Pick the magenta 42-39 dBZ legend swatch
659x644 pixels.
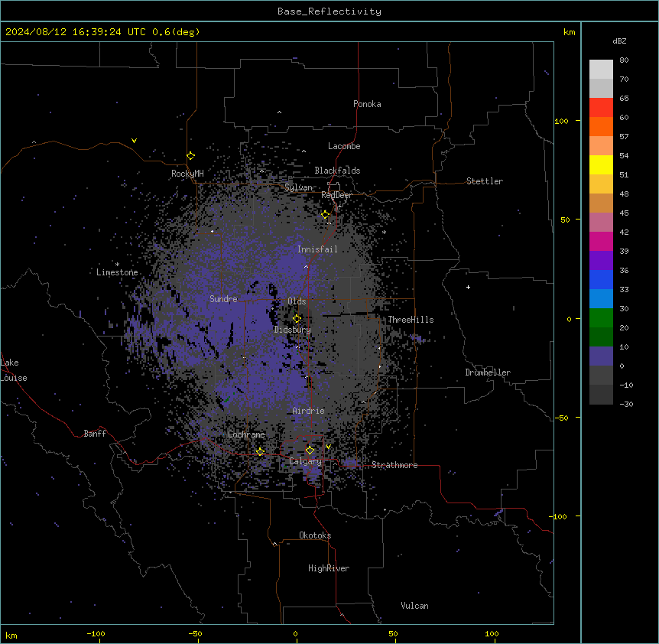[601, 241]
